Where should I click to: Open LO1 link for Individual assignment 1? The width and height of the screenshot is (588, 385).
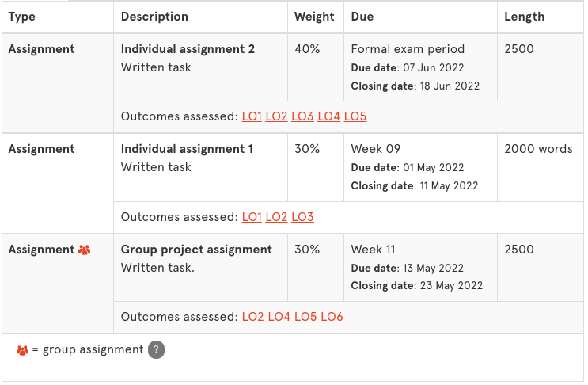pyautogui.click(x=252, y=217)
